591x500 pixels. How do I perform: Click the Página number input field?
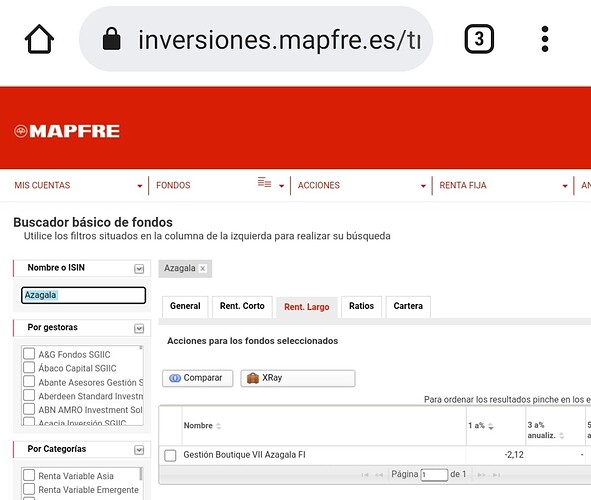434,475
